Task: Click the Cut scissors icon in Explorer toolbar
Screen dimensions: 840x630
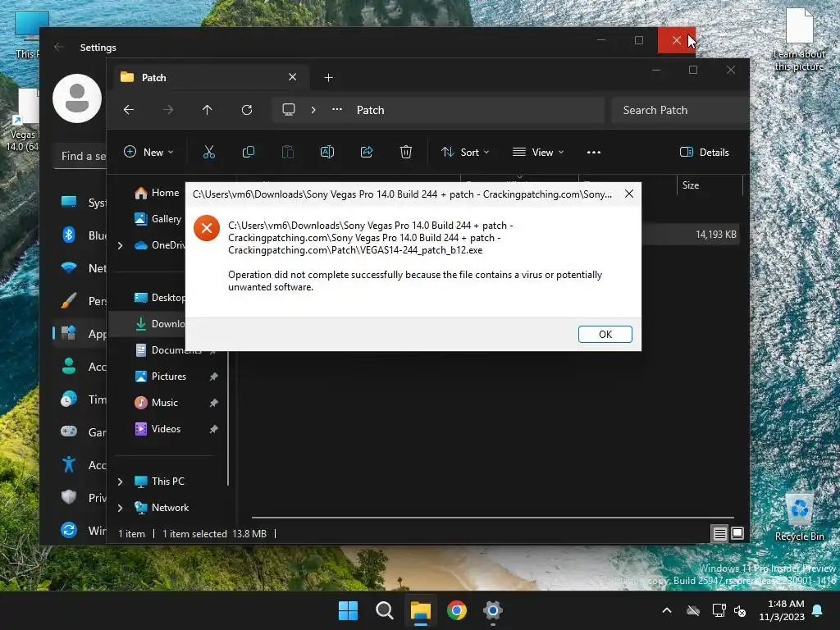Action: pos(209,152)
